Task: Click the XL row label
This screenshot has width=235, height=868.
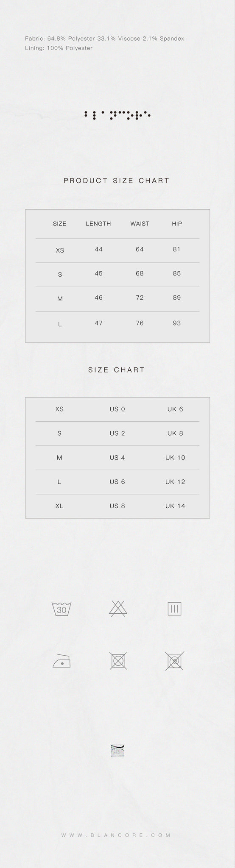Action: tap(59, 506)
